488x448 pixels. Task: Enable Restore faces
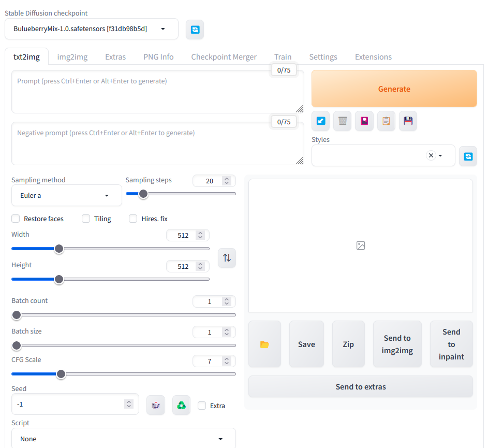[16, 219]
